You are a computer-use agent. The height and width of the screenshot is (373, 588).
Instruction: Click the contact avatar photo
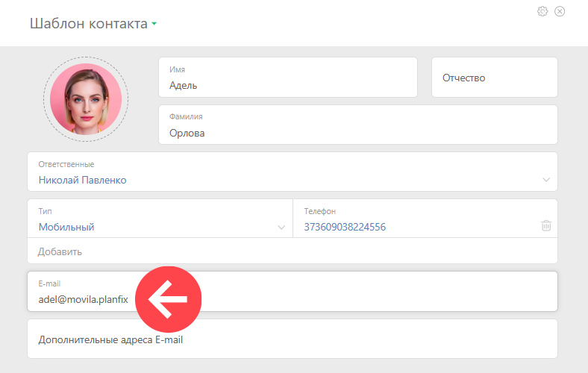86,99
